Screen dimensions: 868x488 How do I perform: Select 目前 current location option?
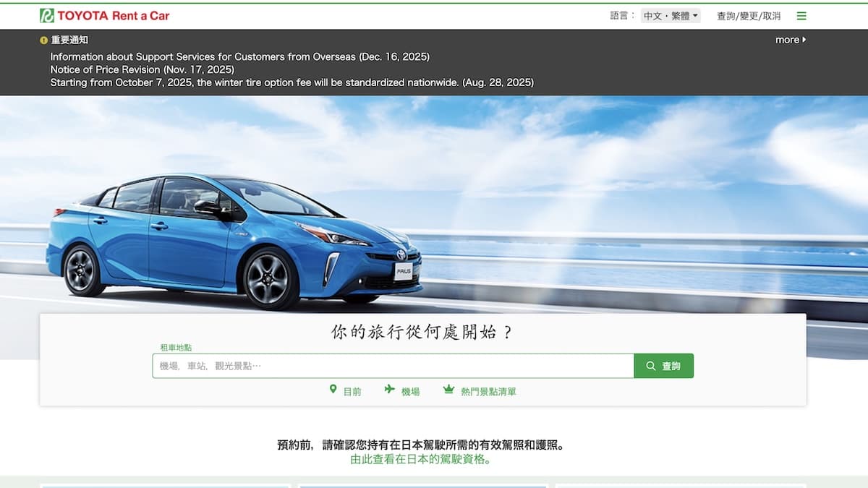pyautogui.click(x=346, y=391)
